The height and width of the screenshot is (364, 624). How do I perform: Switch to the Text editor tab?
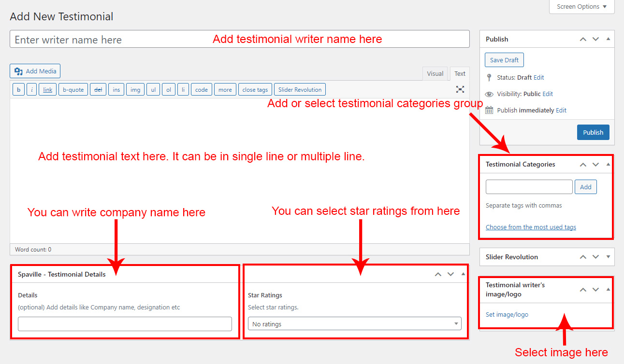460,73
